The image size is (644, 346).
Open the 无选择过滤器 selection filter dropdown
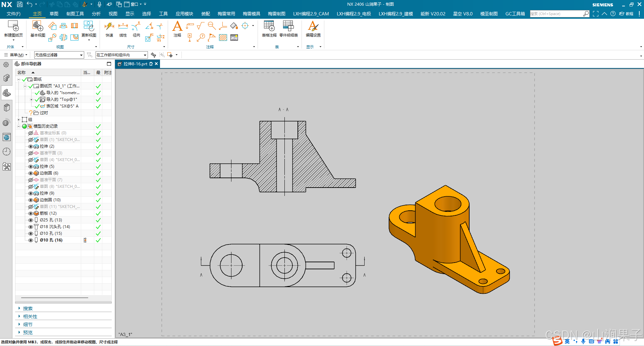[59, 55]
